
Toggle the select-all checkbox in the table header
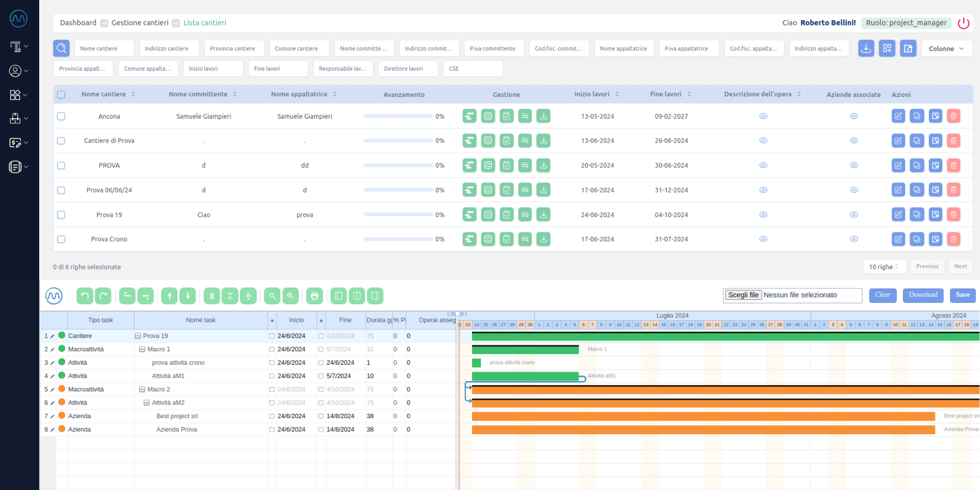pos(61,95)
